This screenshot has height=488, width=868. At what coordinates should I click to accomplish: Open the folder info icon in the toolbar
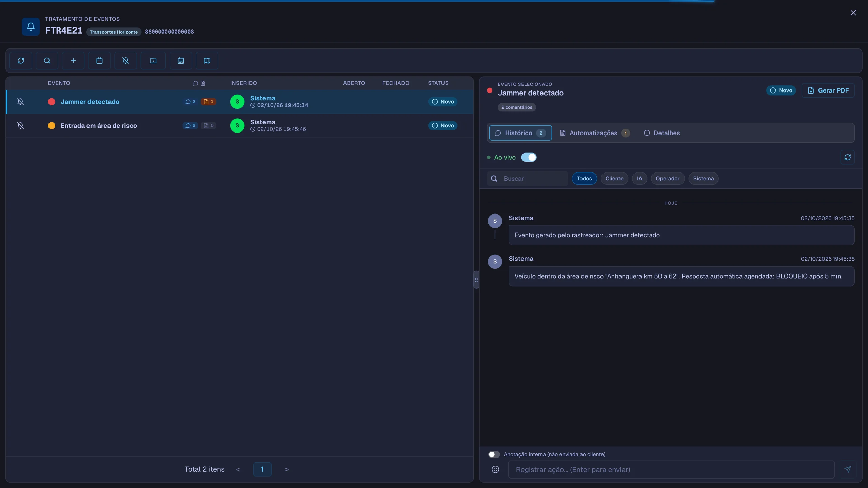tap(153, 61)
